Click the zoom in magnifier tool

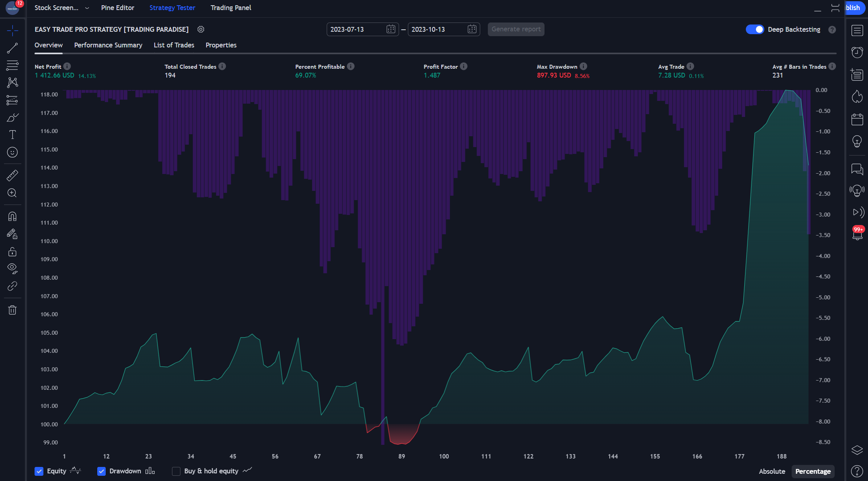(12, 193)
